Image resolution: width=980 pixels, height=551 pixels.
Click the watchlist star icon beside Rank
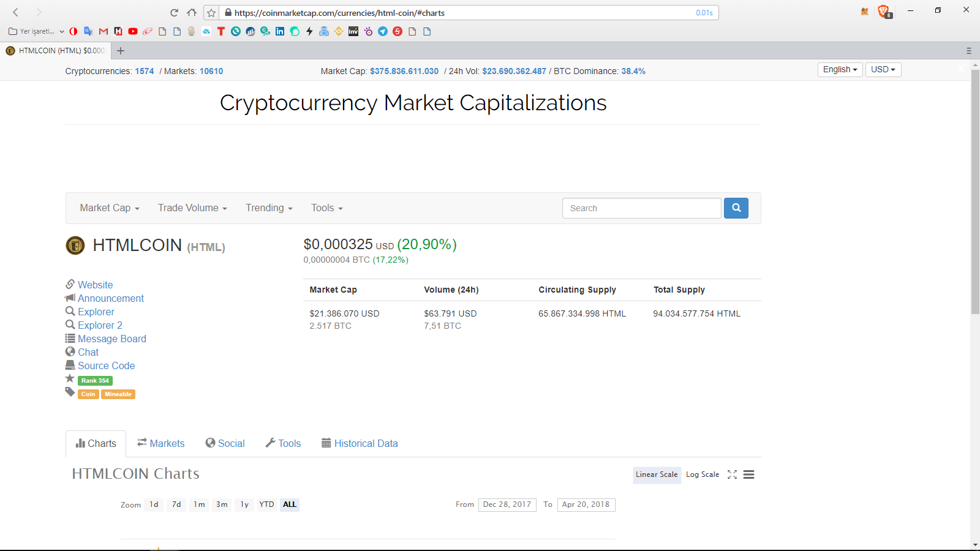click(70, 378)
